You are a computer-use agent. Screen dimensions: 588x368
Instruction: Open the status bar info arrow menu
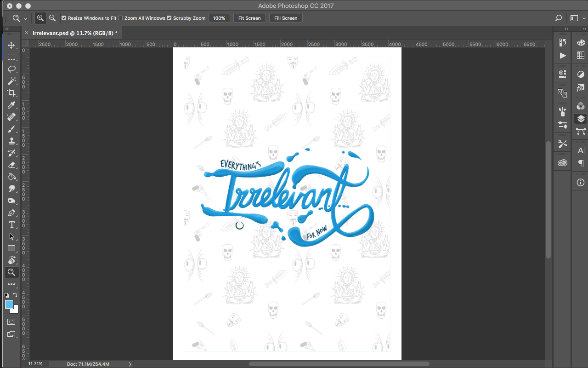coord(130,364)
